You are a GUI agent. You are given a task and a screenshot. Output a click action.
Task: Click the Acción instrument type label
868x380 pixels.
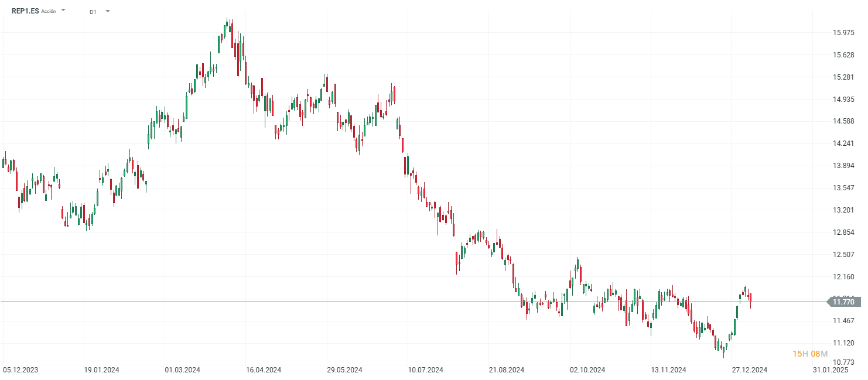coord(49,11)
